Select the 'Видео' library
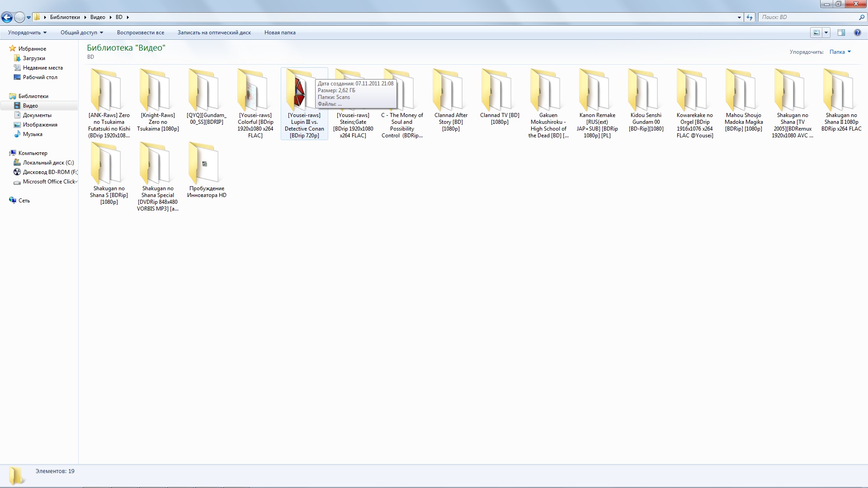 [x=30, y=106]
